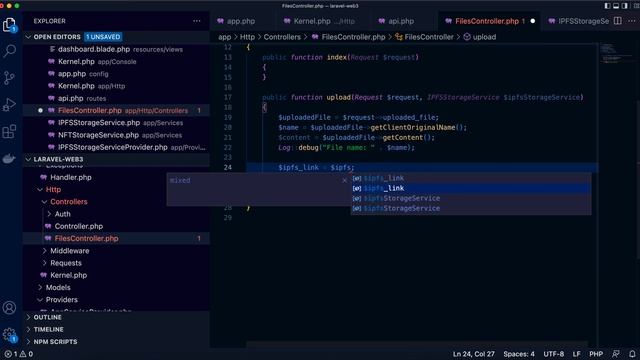The width and height of the screenshot is (640, 360).
Task: Open notifications bell in status bar
Action: (x=632, y=354)
